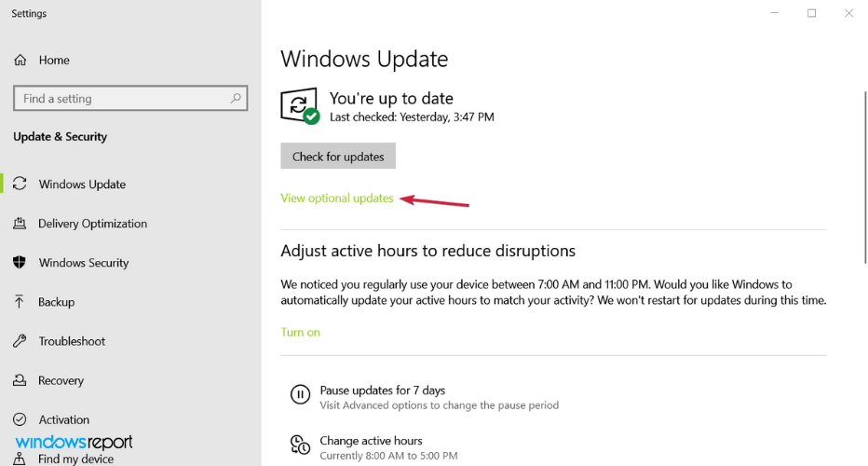This screenshot has width=868, height=466.
Task: Click the update status icon with green check
Action: tap(300, 106)
